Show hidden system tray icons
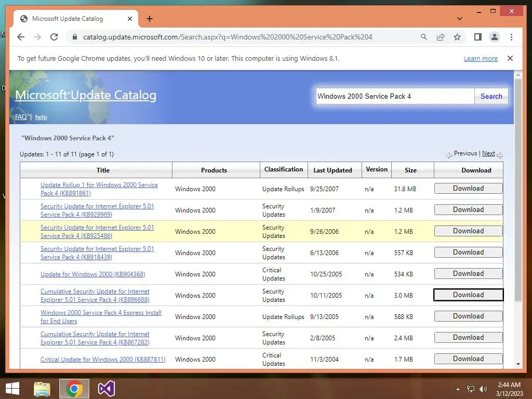The image size is (532, 399). (458, 389)
